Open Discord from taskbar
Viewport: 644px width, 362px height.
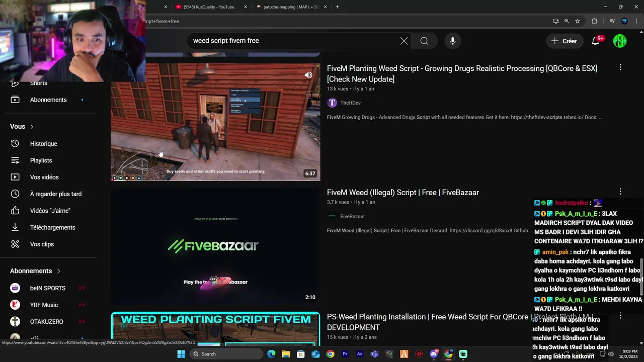click(434, 354)
